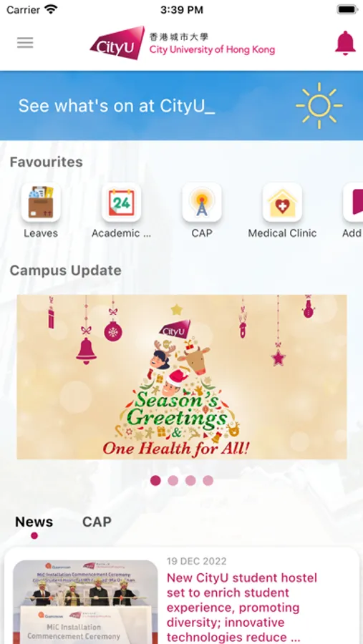
Task: Switch to the CAP tab
Action: [97, 522]
